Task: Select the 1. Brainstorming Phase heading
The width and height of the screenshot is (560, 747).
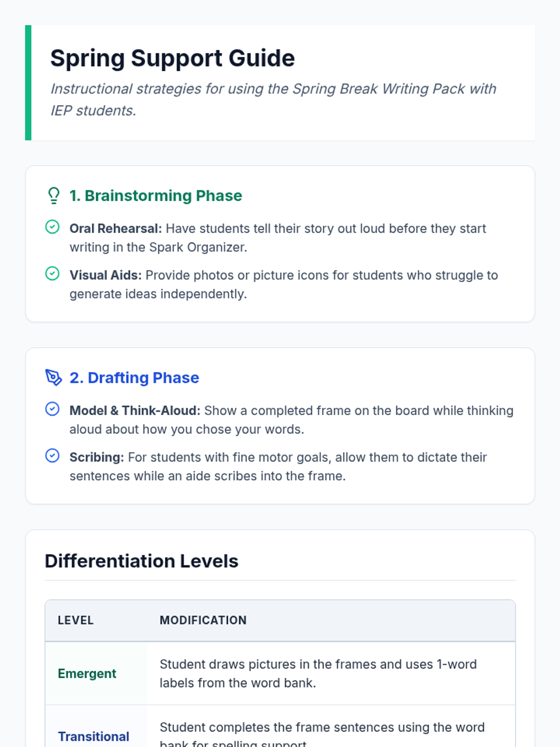Action: pos(155,196)
